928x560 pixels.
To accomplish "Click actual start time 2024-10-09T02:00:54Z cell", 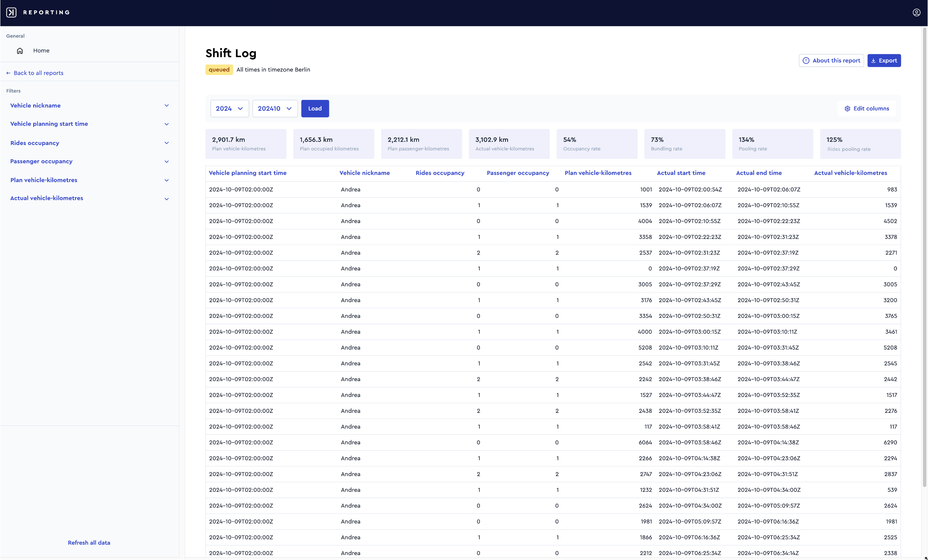I will point(690,189).
